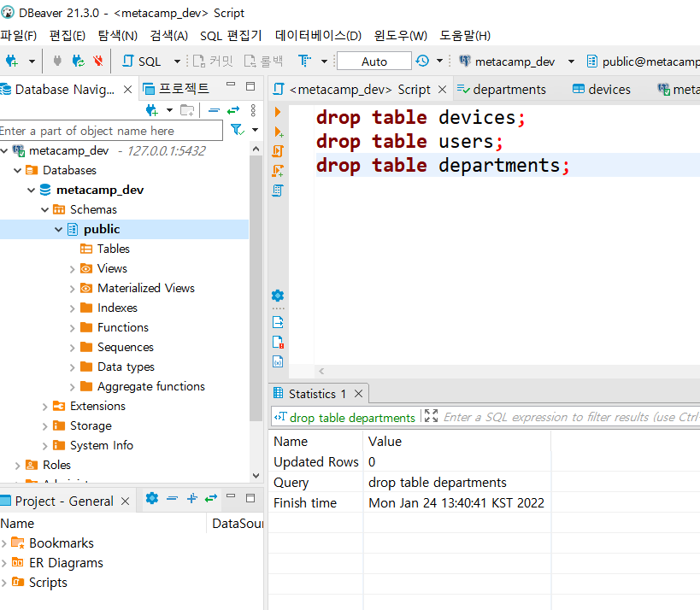Open the 윈도우(W) menu

tap(401, 35)
